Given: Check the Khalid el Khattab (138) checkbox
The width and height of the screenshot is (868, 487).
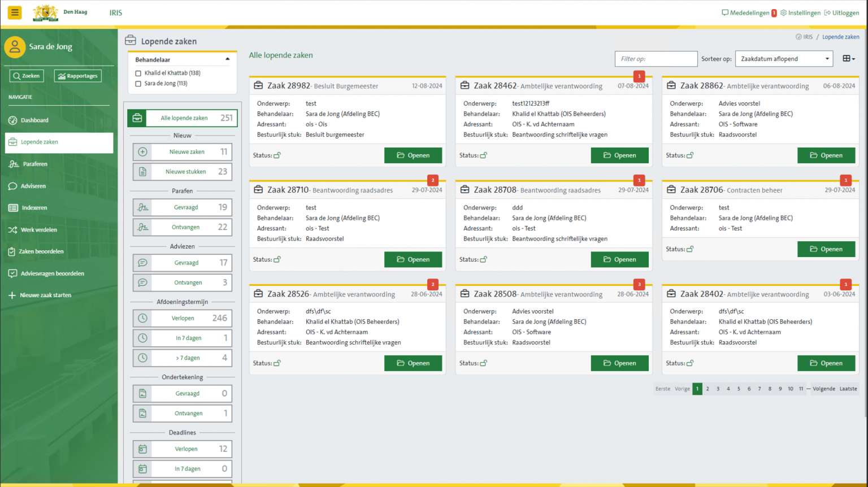Looking at the screenshot, I should point(138,73).
